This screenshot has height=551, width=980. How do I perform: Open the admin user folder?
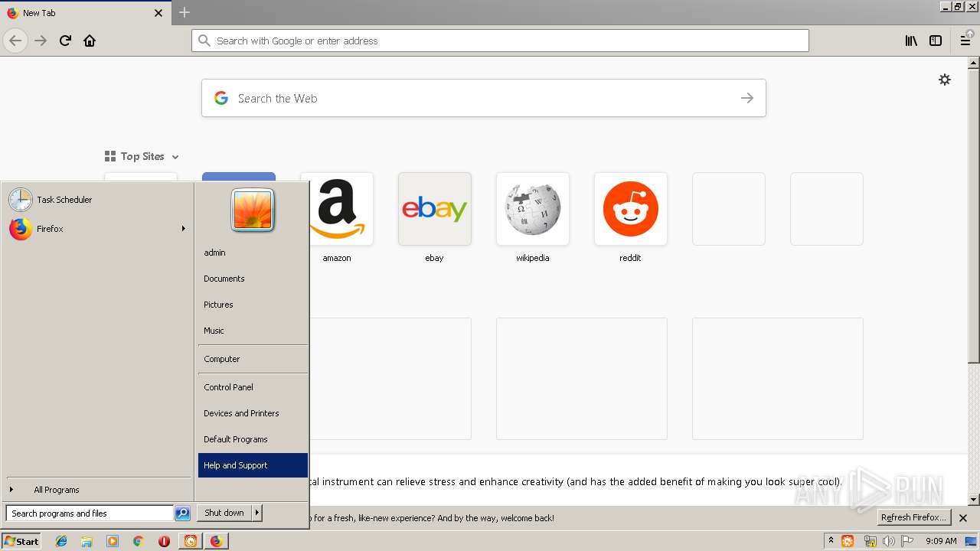tap(253, 253)
